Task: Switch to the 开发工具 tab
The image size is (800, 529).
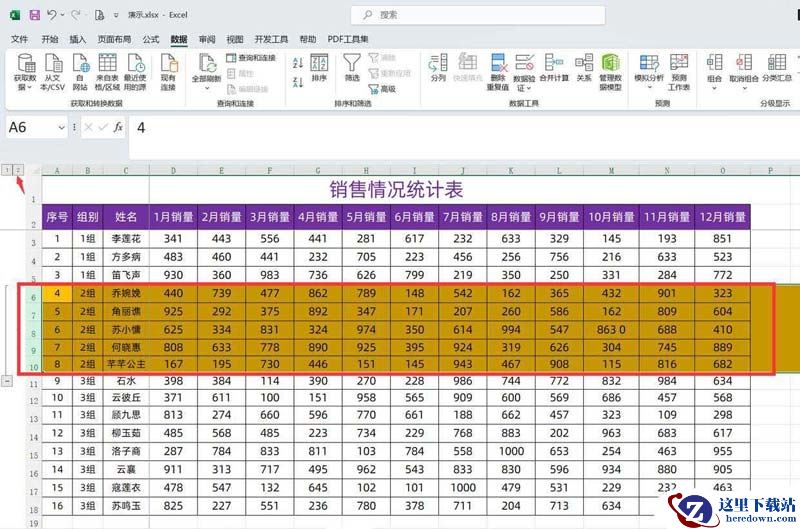Action: (x=271, y=39)
